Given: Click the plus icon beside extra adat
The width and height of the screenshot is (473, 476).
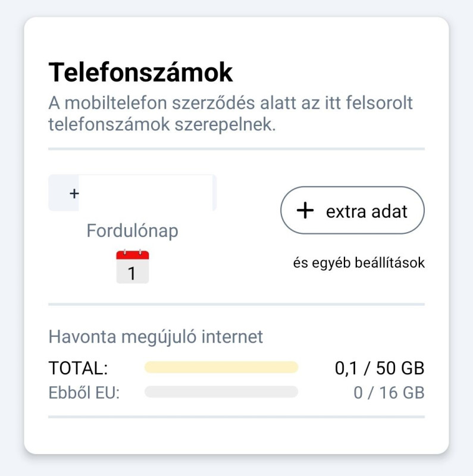Looking at the screenshot, I should pos(305,211).
